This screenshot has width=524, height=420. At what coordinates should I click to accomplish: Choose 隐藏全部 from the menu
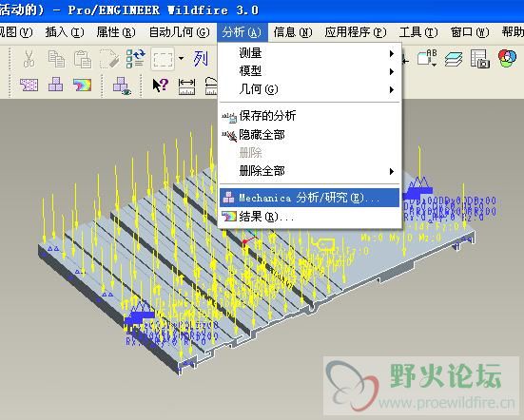pyautogui.click(x=309, y=135)
